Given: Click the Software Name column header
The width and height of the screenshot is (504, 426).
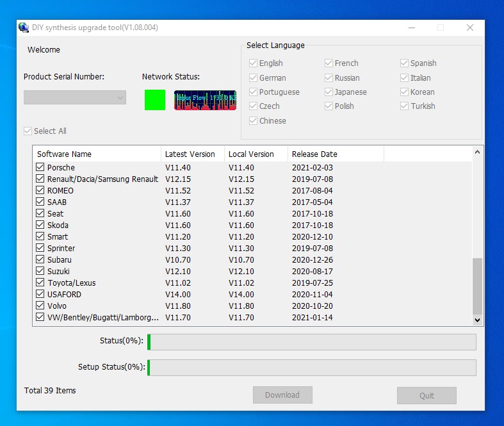Looking at the screenshot, I should (x=96, y=154).
